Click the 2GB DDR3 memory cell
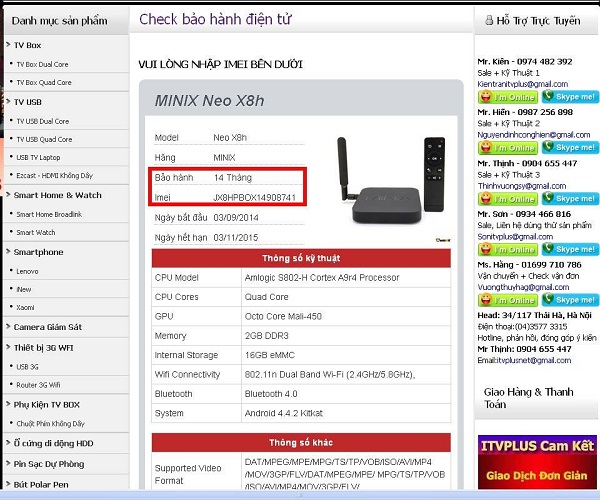This screenshot has width=600, height=500. point(346,336)
